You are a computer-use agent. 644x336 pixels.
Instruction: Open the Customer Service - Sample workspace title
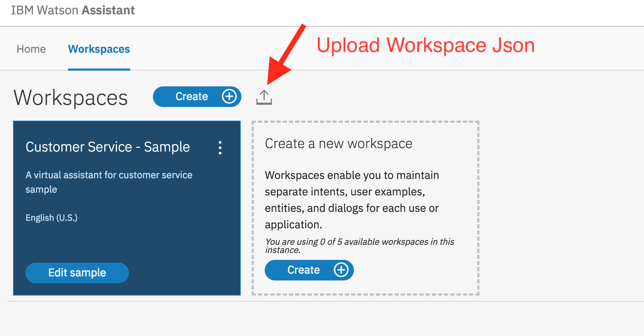pos(108,147)
